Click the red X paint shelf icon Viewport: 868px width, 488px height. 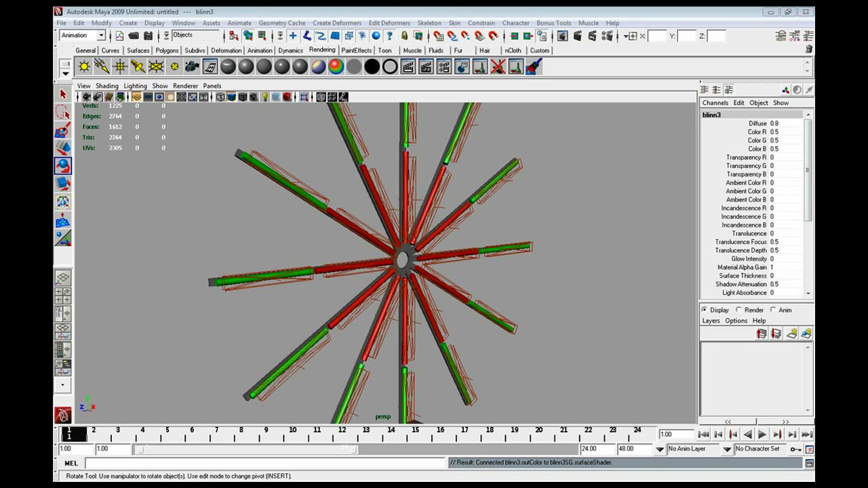[498, 66]
